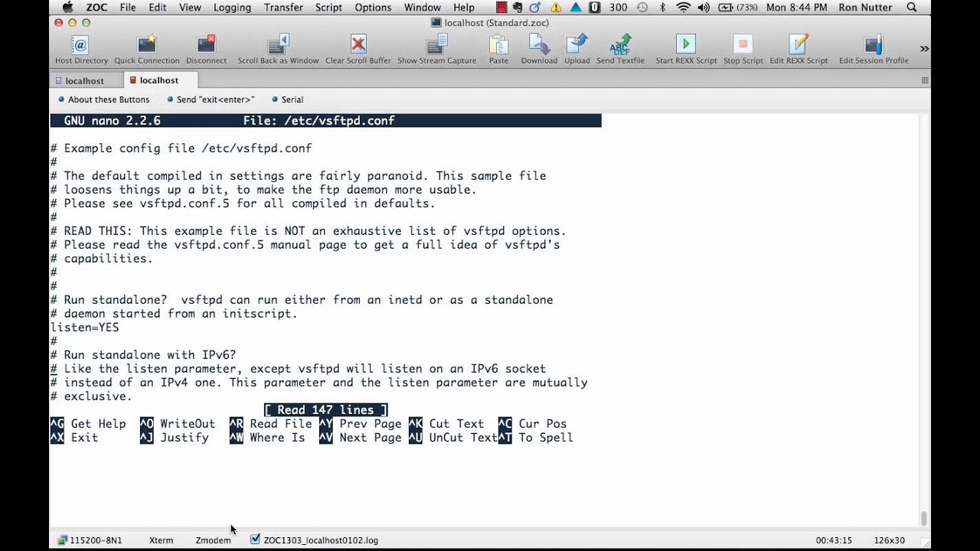Viewport: 980px width, 551px height.
Task: Click the Bluetooth menu bar icon
Action: coord(663,8)
